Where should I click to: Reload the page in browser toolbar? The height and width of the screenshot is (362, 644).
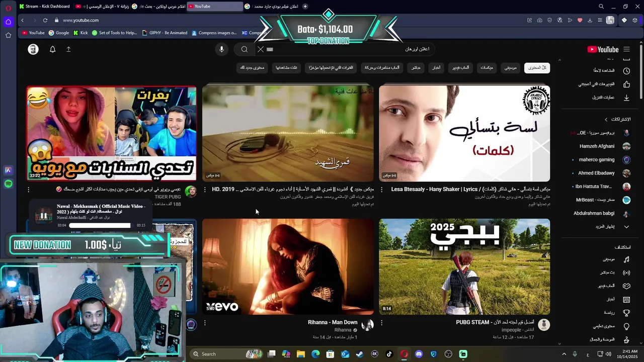point(45,20)
